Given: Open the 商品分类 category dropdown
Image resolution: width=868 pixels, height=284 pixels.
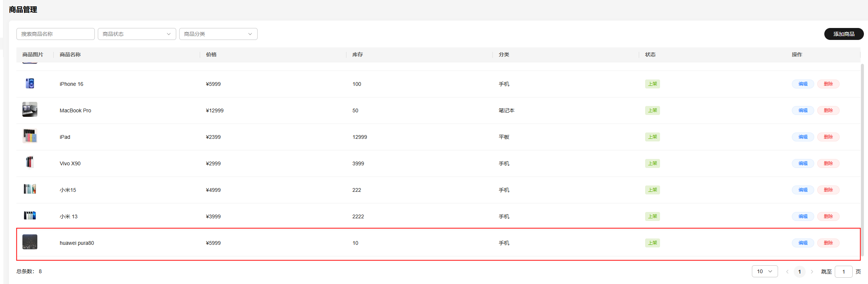Looking at the screenshot, I should pos(218,34).
